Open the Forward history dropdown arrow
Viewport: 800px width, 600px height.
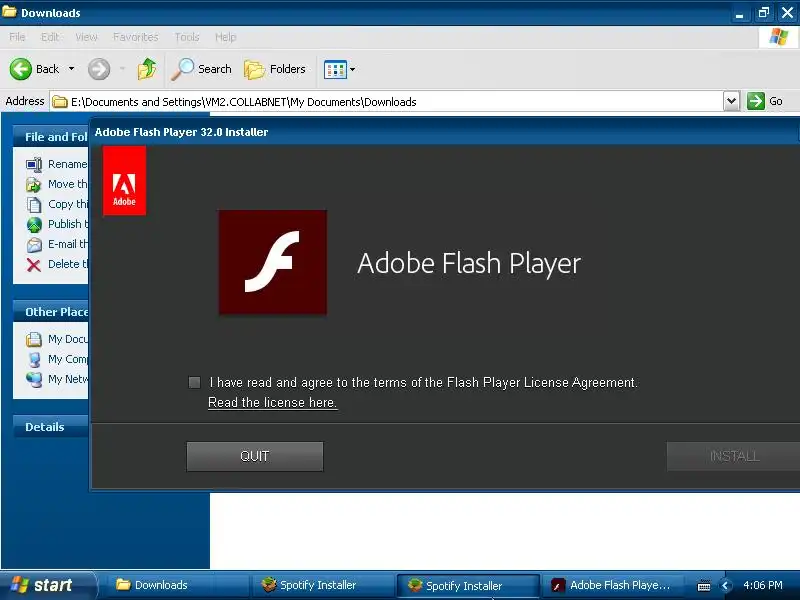click(122, 69)
